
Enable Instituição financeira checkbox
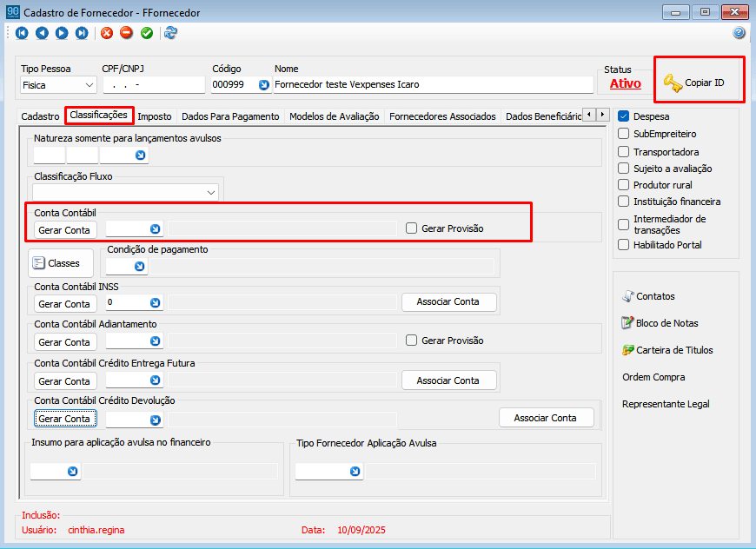[623, 202]
